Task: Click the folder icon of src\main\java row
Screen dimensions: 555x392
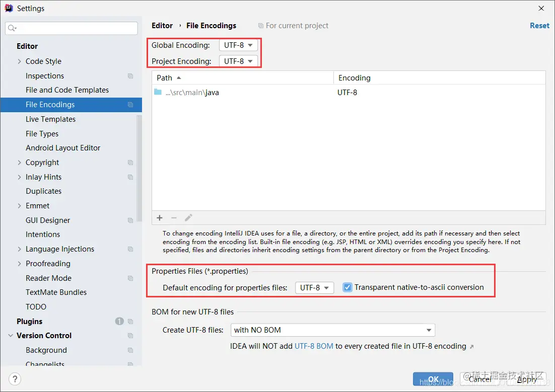Action: click(x=158, y=92)
